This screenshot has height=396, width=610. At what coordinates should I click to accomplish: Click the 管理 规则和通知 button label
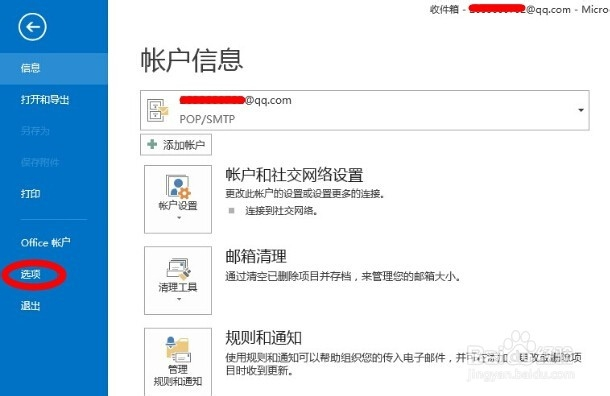pyautogui.click(x=178, y=375)
